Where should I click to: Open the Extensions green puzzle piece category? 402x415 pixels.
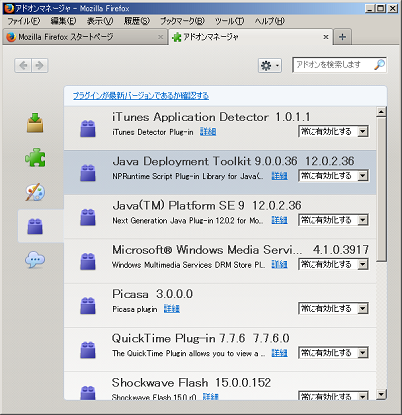click(35, 158)
